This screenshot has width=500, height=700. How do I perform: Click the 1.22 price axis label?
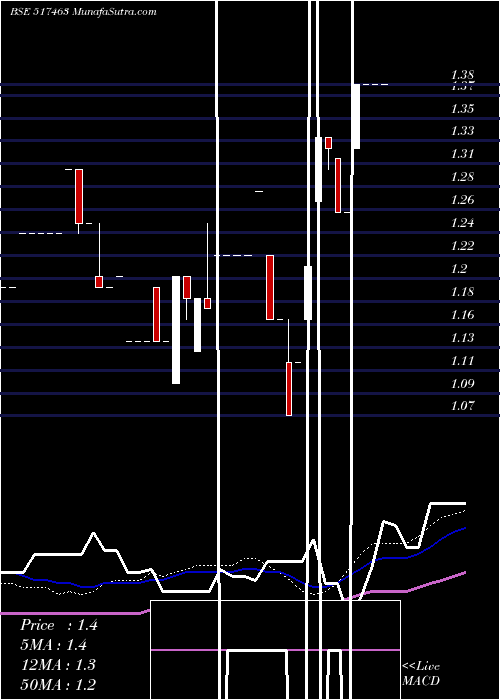click(462, 246)
